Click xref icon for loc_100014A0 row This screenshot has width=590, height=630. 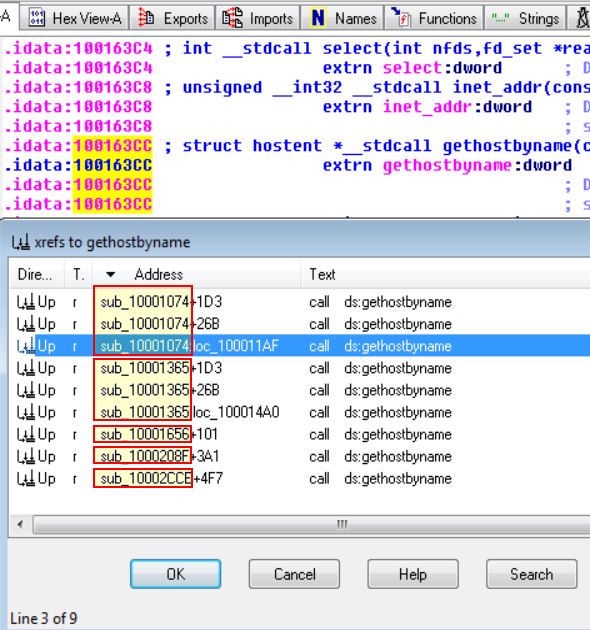point(25,413)
